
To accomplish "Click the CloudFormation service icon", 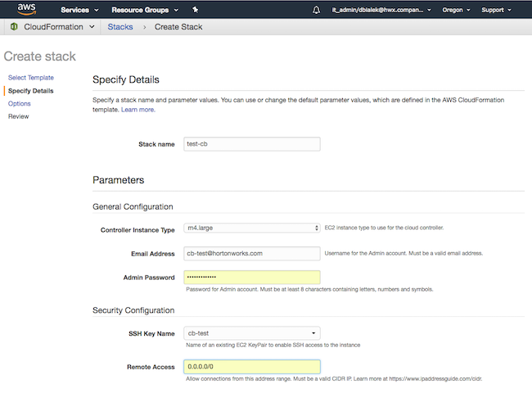I will pos(13,27).
